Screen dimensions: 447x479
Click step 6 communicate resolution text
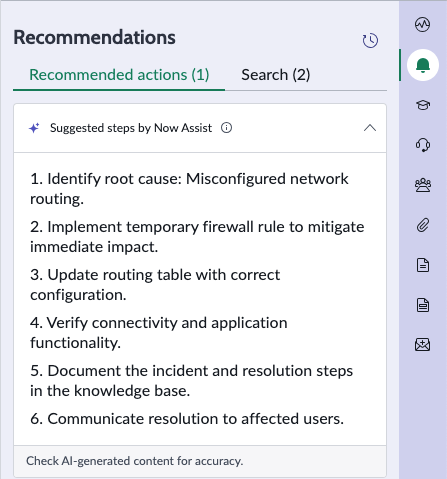point(187,419)
